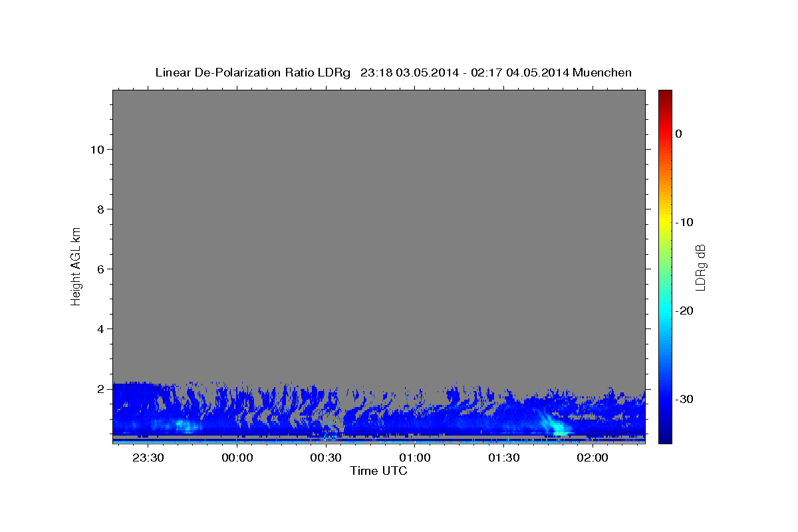This screenshot has width=798, height=532.
Task: Click the 23:30 time tick label
Action: pyautogui.click(x=148, y=458)
